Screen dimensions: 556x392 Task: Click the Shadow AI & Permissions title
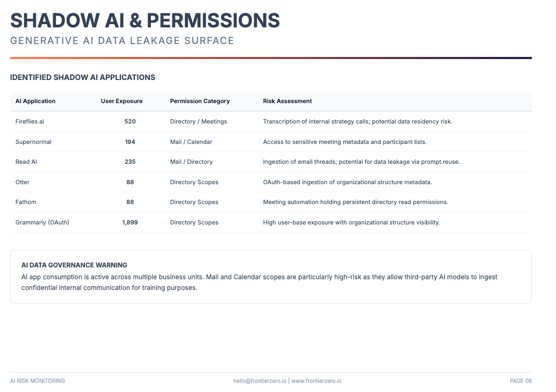pyautogui.click(x=145, y=20)
